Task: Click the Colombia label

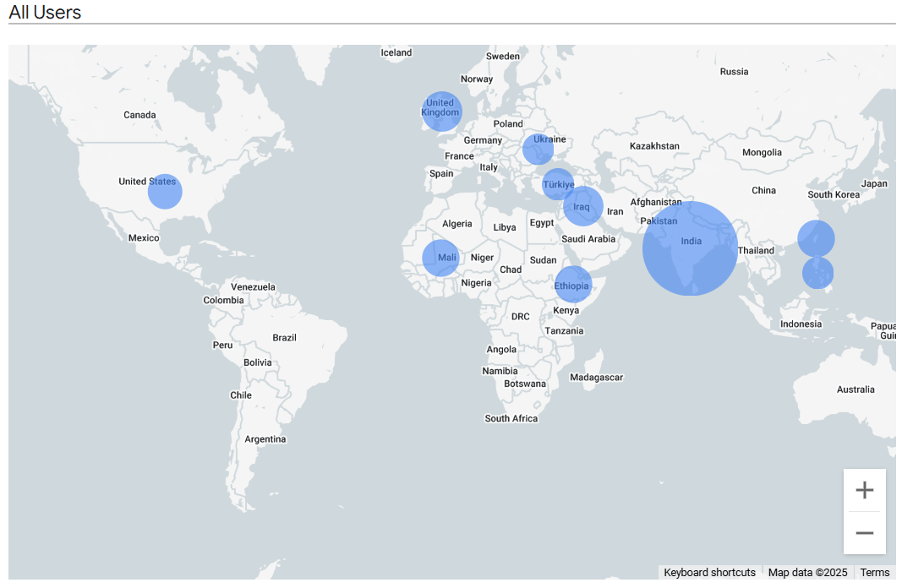Action: [223, 300]
